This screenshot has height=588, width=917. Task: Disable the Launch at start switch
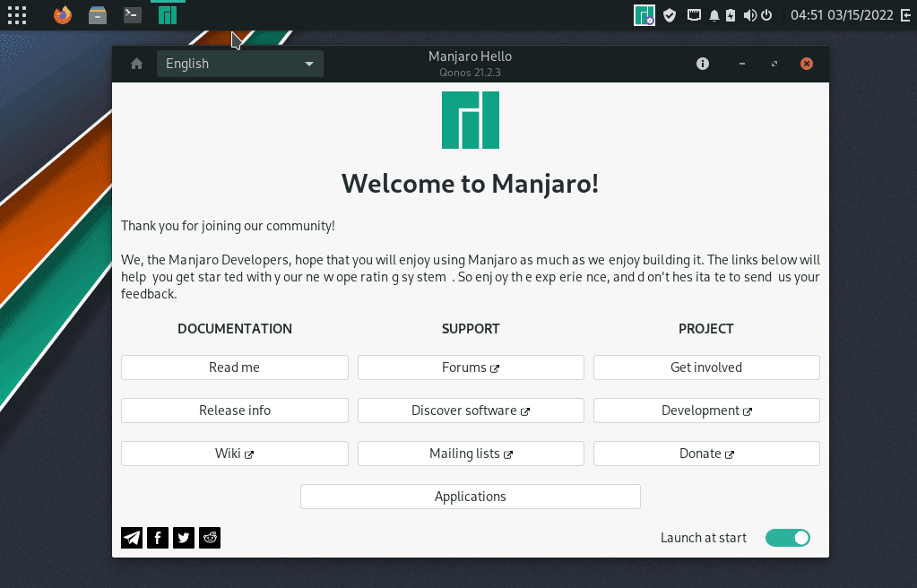(x=788, y=538)
